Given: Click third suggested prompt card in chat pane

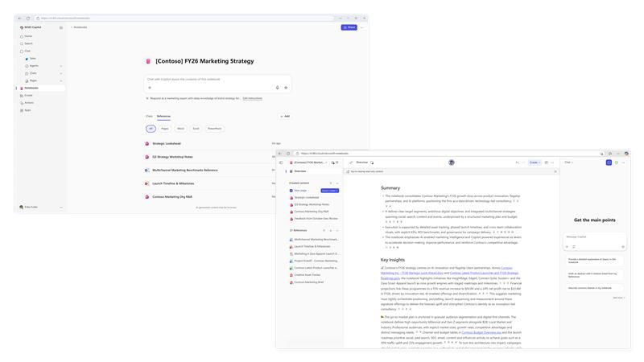Looking at the screenshot, I should (594, 288).
